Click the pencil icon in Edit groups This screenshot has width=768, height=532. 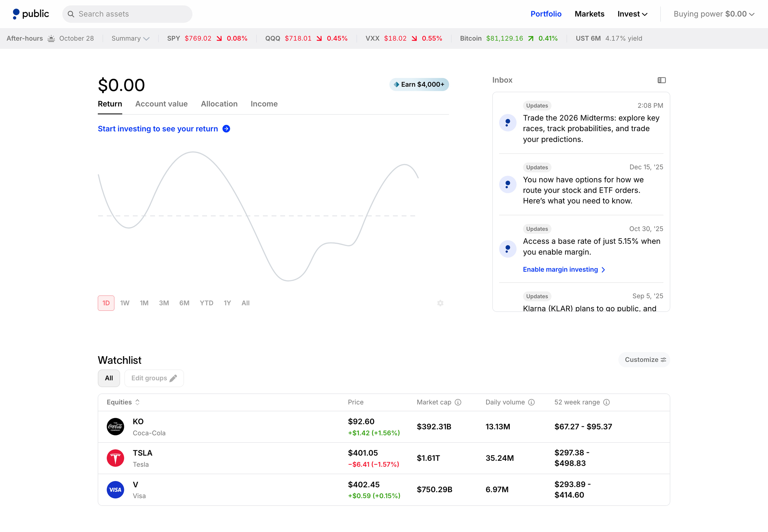[x=173, y=378]
